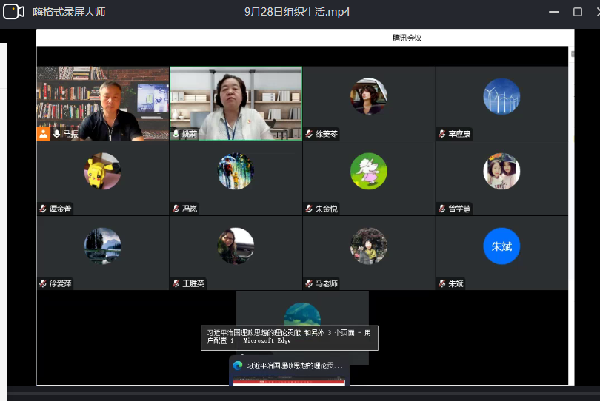This screenshot has height=401, width=600.
Task: Click the active speaker video with green border
Action: click(x=235, y=104)
